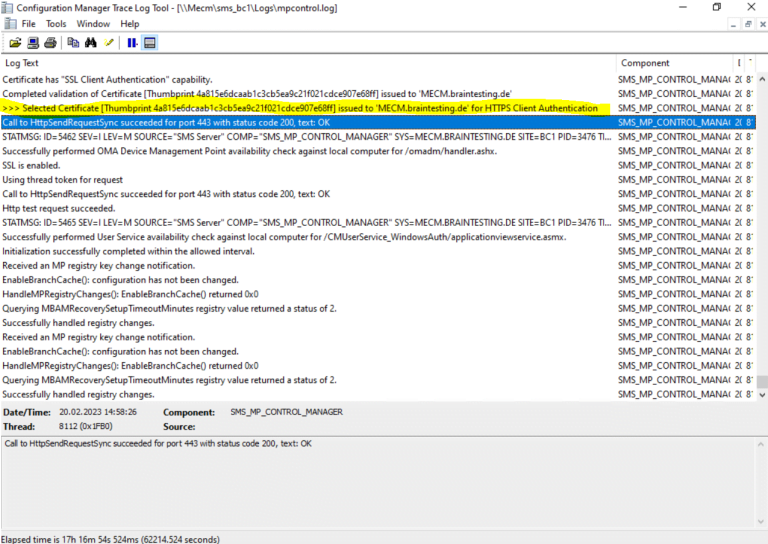Image resolution: width=768 pixels, height=544 pixels.
Task: Toggle the Pause toolbar button
Action: 132,43
